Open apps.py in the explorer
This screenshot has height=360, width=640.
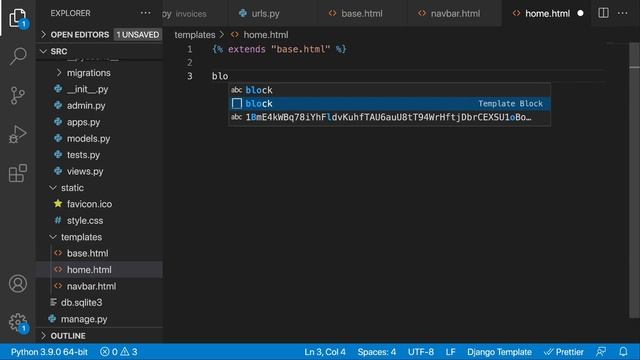tap(83, 122)
